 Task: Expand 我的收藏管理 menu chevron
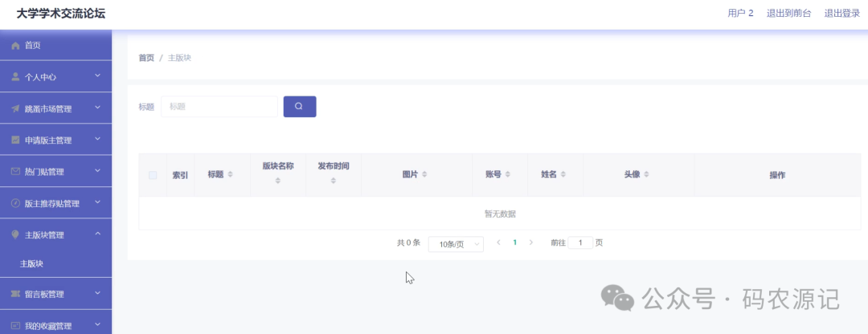click(97, 324)
